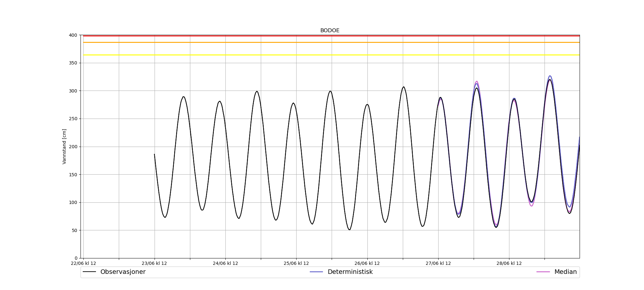Click the 23/06 kl 12 axis tick label

[x=154, y=263]
